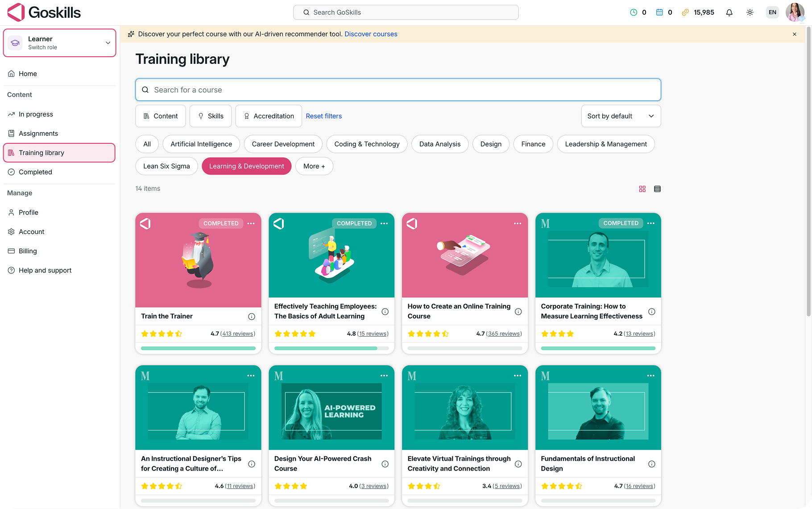Image resolution: width=812 pixels, height=509 pixels.
Task: Open more options on Fundamentals of Instructional Design card
Action: point(651,375)
